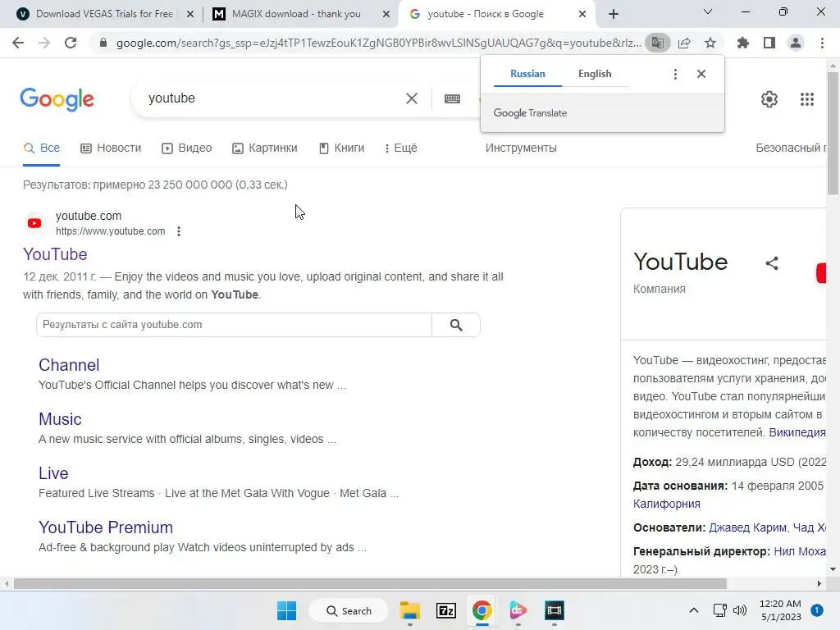
Task: Open 7-Zip from the taskbar
Action: (445, 610)
